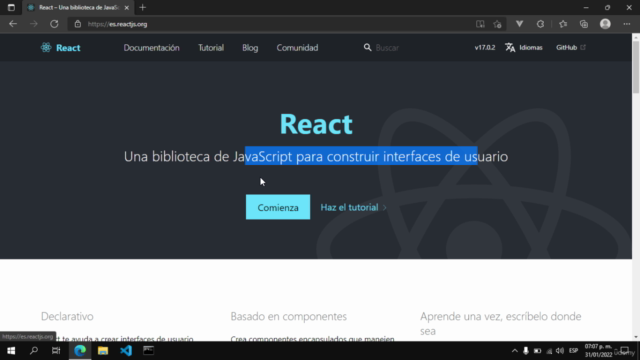The image size is (640, 360).
Task: Open the Comunidad nav link
Action: [297, 48]
